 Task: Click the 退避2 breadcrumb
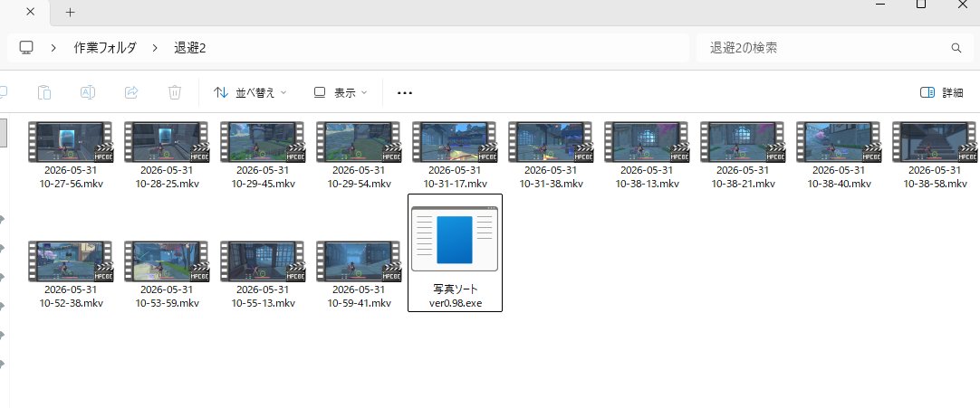pos(190,47)
